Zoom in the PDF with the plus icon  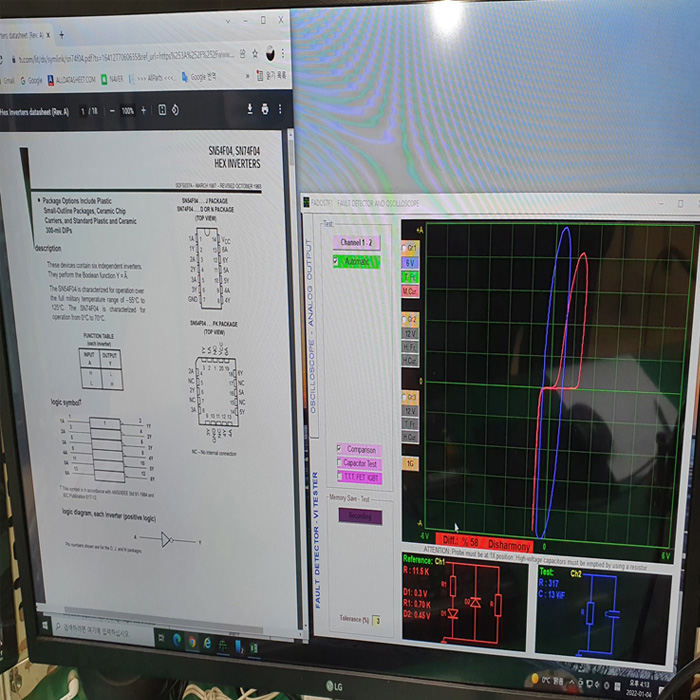143,110
